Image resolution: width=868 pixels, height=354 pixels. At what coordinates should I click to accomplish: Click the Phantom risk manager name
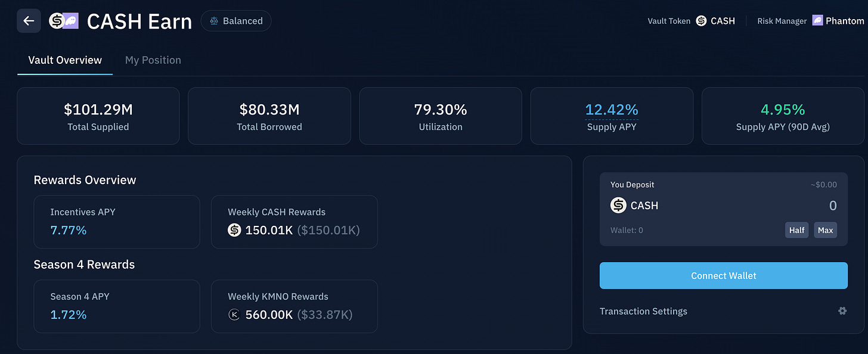point(845,21)
